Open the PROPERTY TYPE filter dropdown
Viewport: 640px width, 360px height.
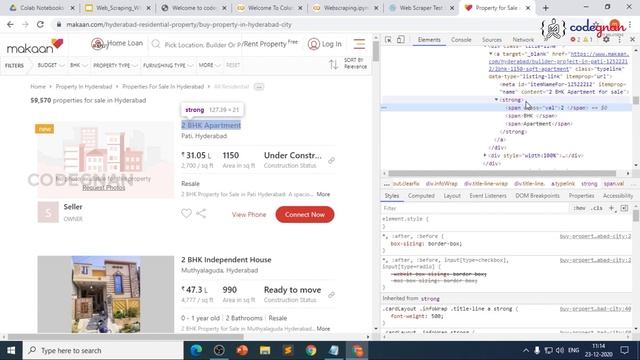[x=115, y=65]
